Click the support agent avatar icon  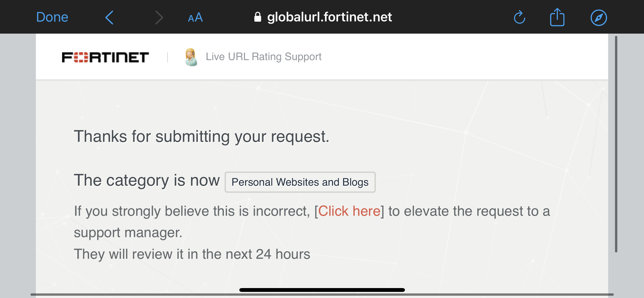191,57
